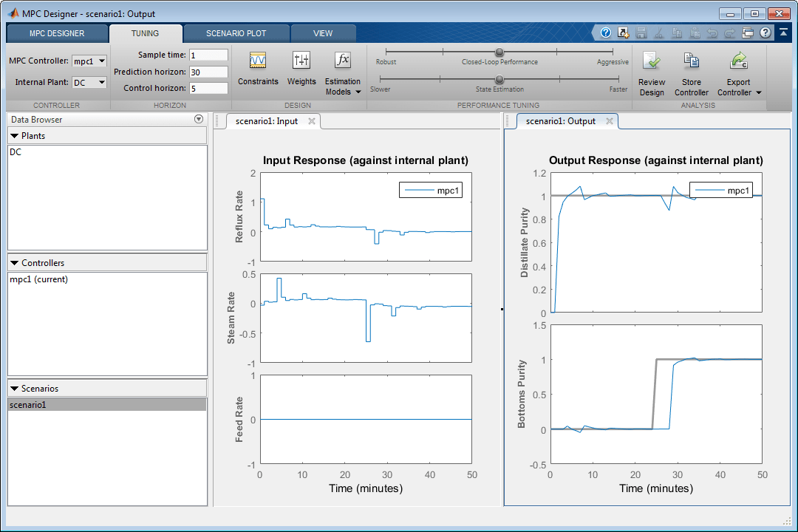This screenshot has height=532, width=798.
Task: Open the Data Browser options menu
Action: 198,120
